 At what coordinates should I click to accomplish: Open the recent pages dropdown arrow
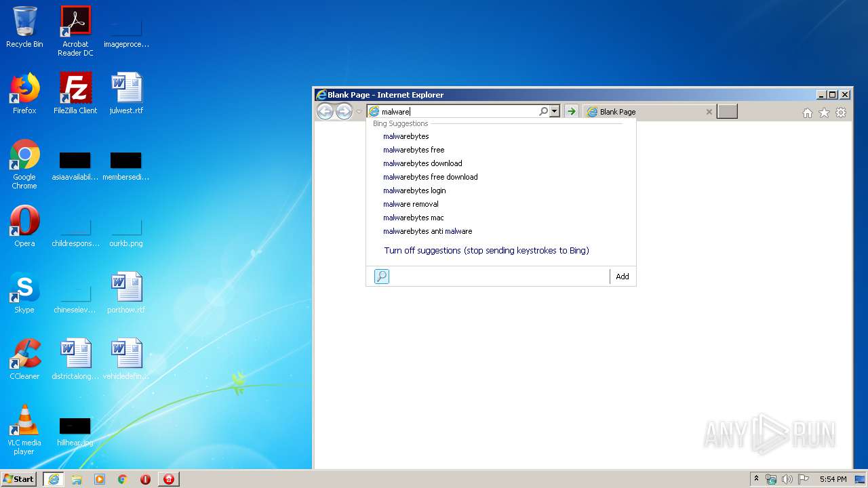click(359, 112)
